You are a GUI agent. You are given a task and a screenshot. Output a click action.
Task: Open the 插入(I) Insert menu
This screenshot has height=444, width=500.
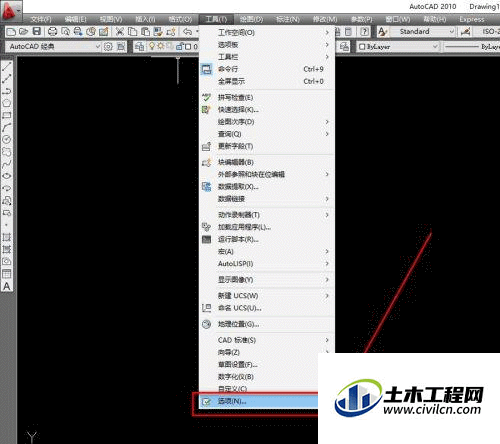point(145,19)
